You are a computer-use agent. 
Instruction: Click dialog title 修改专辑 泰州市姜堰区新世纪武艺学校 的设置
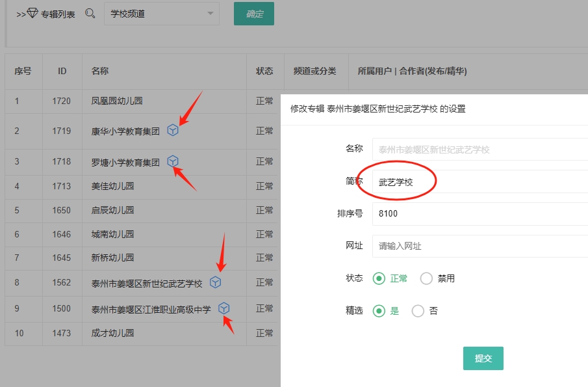click(x=377, y=109)
